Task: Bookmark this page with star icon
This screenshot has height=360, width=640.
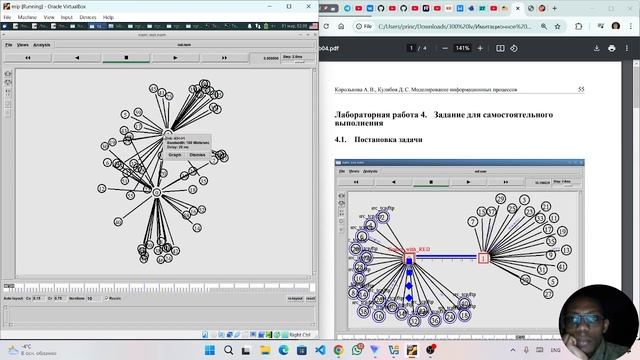Action: pos(558,26)
